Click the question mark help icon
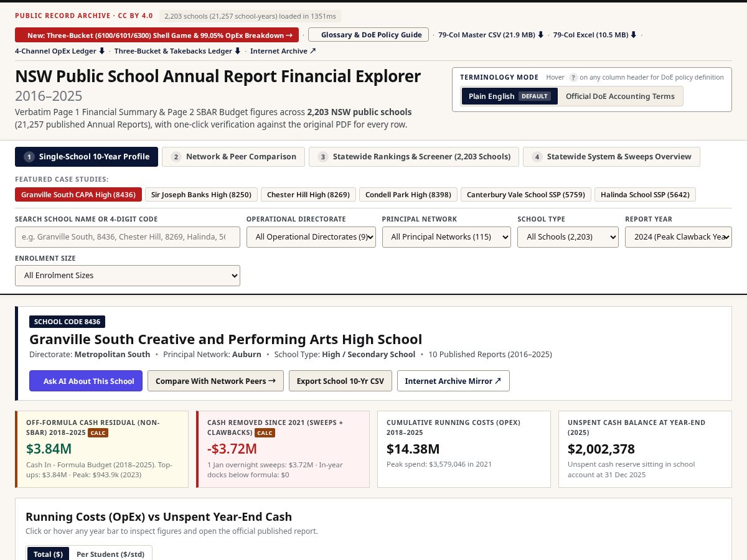Screen dimensions: 747x560 tap(573, 78)
